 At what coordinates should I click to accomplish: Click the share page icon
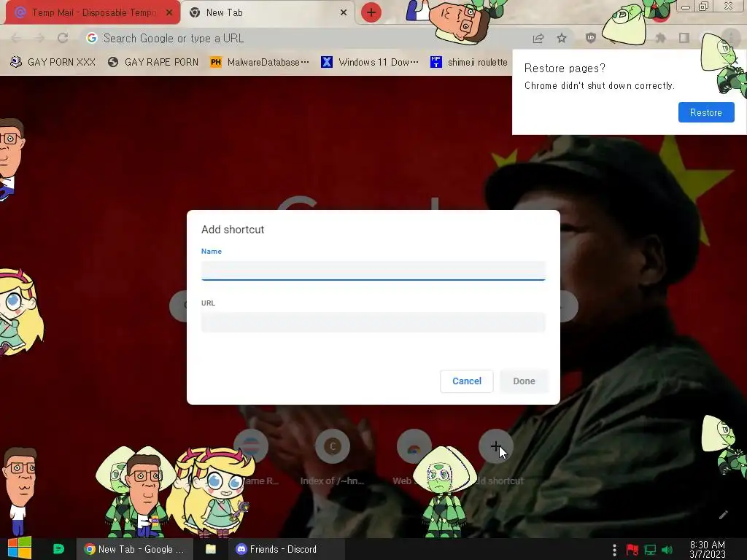pos(538,38)
